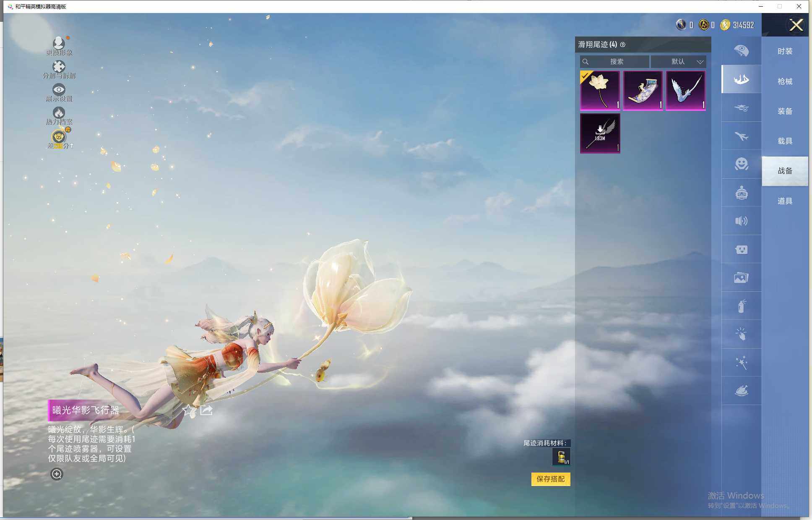Zoom in with magnifier plus icon
812x520 pixels.
coord(57,474)
